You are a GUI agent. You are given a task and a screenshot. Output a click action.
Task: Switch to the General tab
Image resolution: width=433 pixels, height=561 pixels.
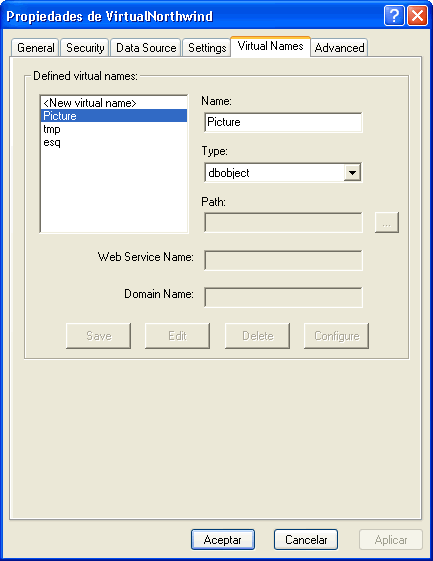[x=35, y=48]
